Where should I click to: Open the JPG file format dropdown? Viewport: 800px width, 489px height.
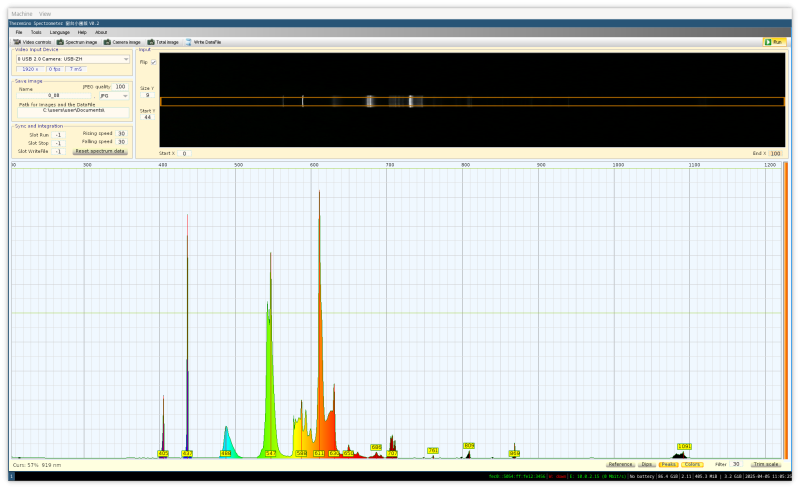(x=113, y=95)
